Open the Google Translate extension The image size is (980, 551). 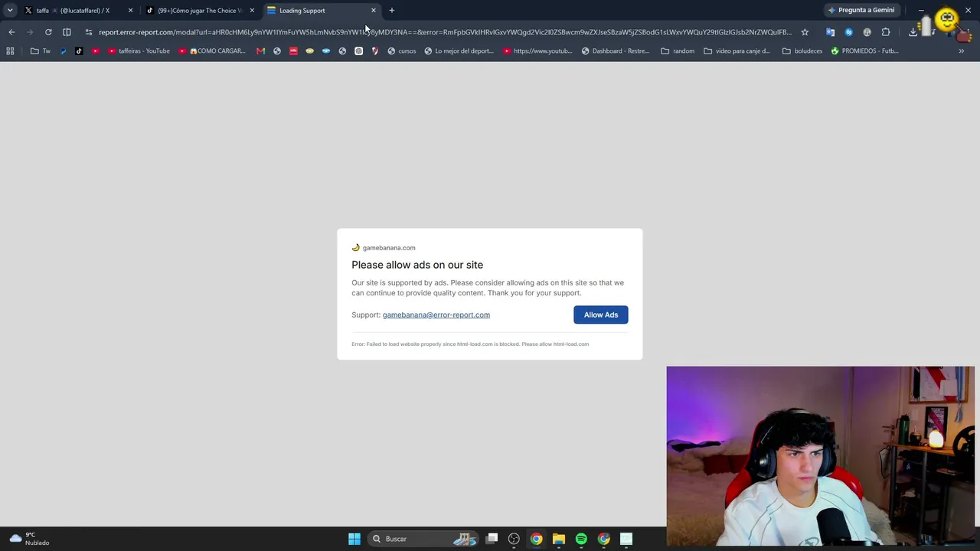830,32
